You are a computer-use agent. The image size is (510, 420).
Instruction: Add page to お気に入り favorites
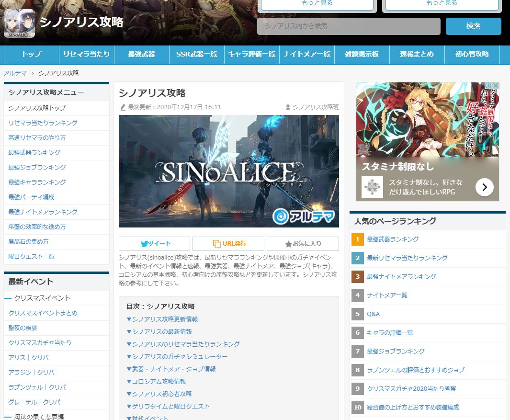(x=303, y=244)
